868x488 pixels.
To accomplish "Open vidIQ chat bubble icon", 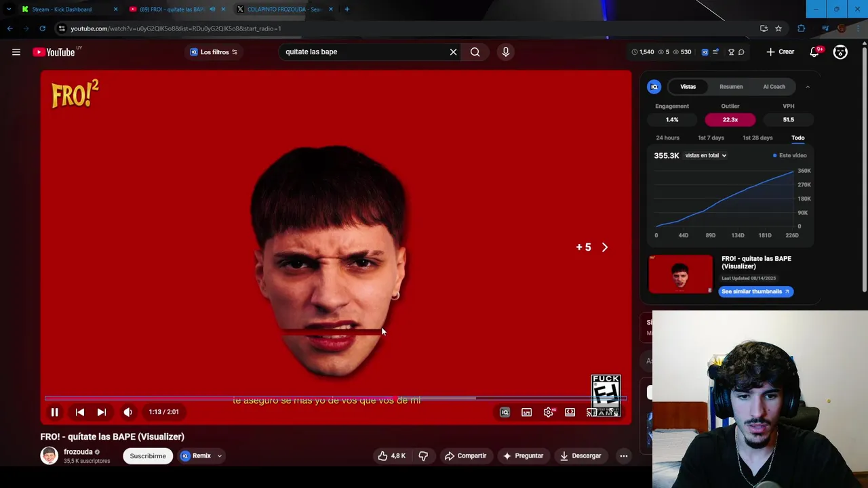I will (x=741, y=52).
